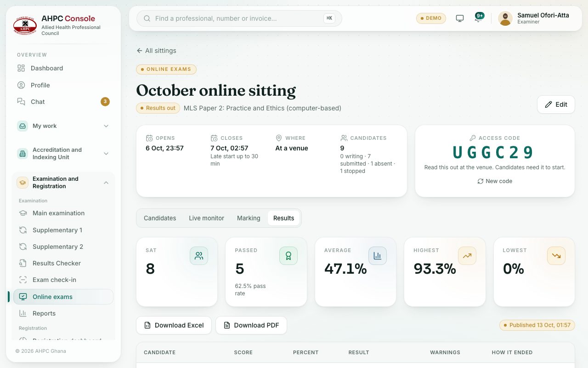
Task: Click Samuel Ofori-Atta's avatar
Action: pos(505,18)
